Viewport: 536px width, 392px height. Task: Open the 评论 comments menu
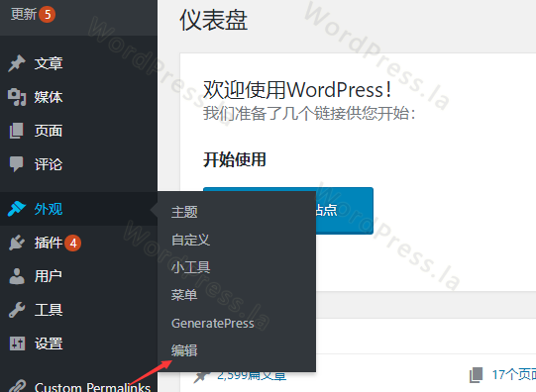click(49, 164)
